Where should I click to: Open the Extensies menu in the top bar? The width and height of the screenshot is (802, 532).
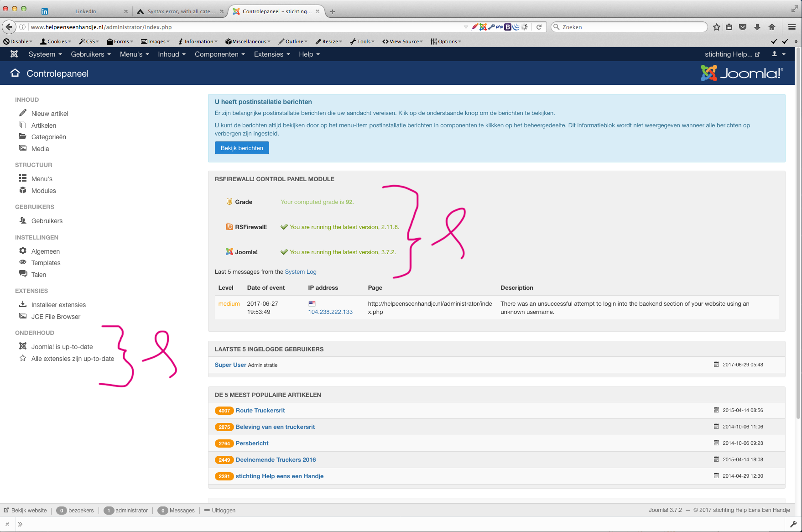272,54
